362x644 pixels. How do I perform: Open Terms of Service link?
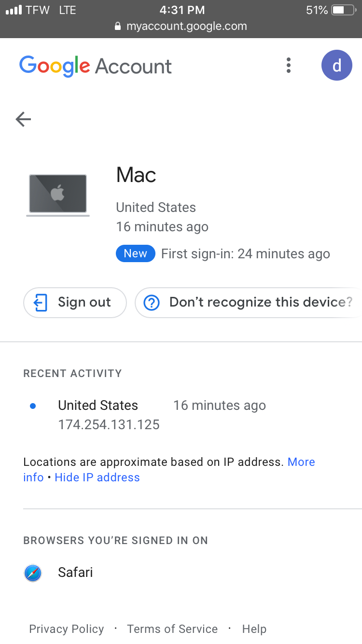pos(172,629)
